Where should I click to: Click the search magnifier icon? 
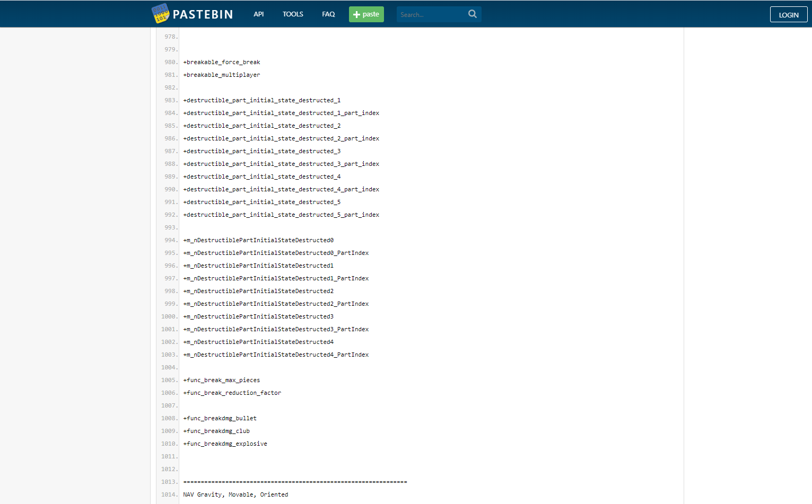(x=472, y=14)
